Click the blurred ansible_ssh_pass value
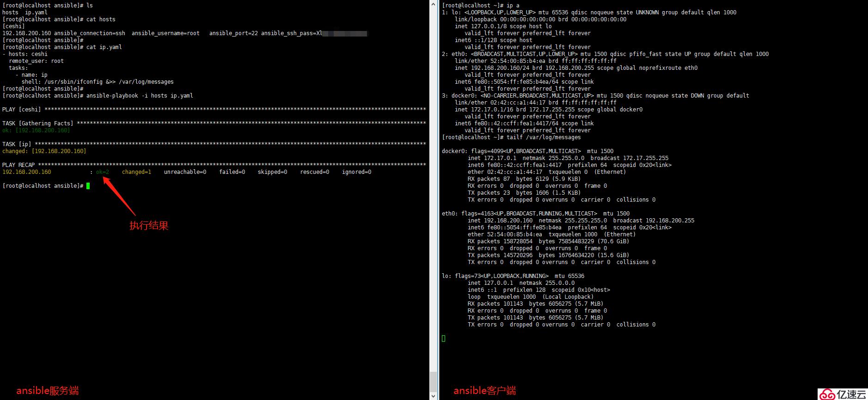This screenshot has height=400, width=868. click(x=345, y=33)
